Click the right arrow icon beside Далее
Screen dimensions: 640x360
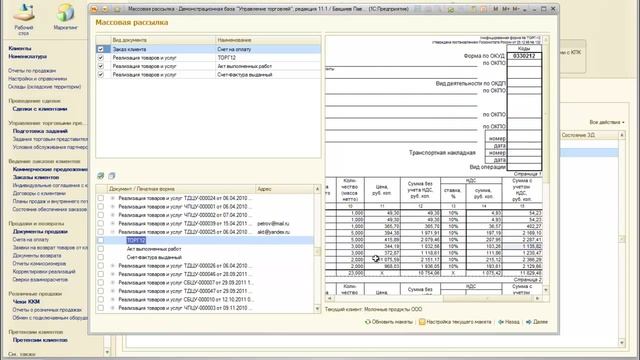pyautogui.click(x=529, y=322)
